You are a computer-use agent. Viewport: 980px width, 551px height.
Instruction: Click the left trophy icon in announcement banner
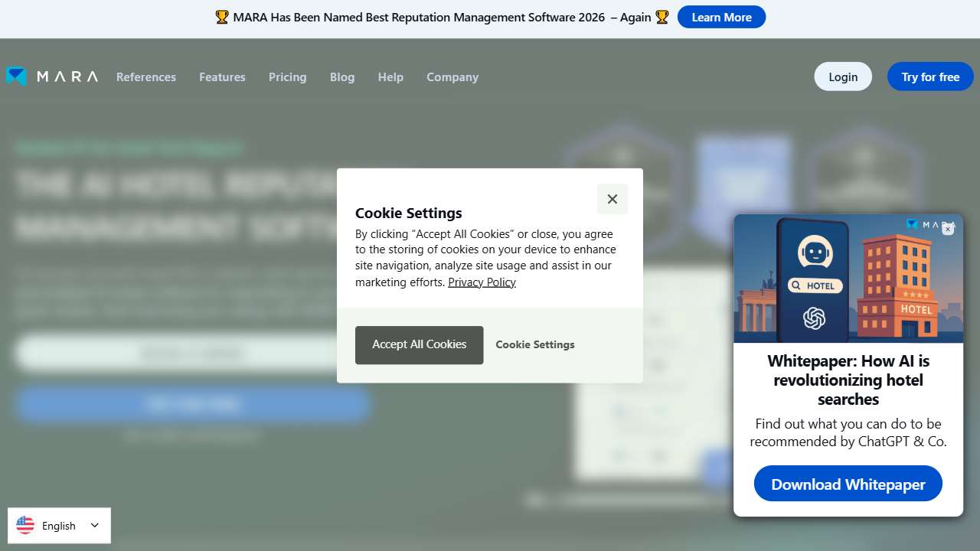[x=222, y=17]
